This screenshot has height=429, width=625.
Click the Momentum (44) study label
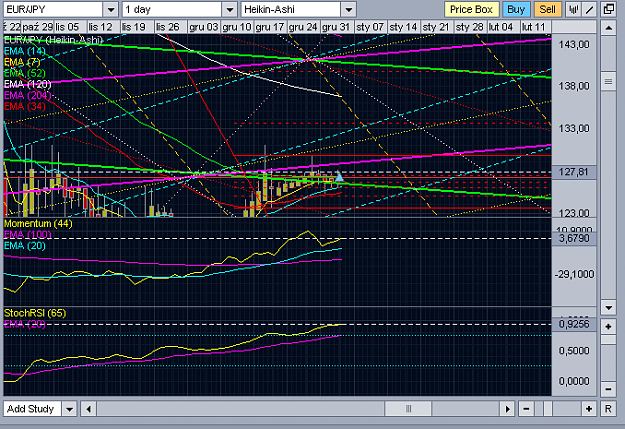pos(38,224)
